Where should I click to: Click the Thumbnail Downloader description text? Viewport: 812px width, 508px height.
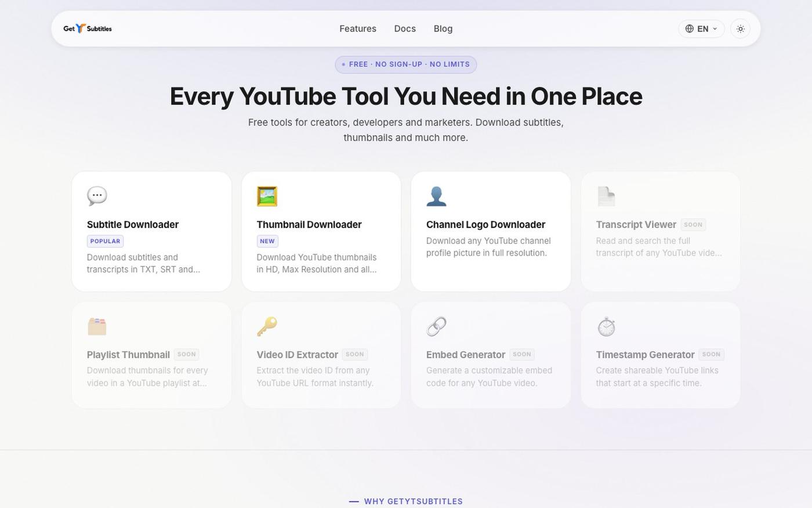coord(317,264)
